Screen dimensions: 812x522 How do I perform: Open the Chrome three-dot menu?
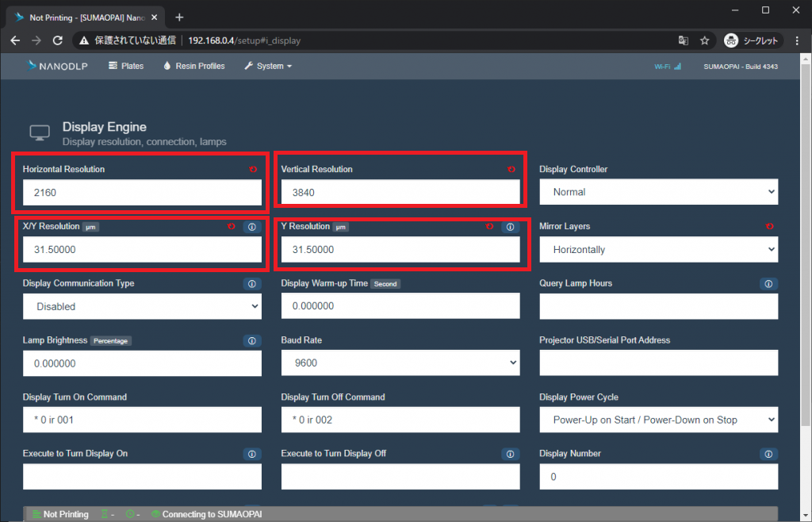pos(797,40)
